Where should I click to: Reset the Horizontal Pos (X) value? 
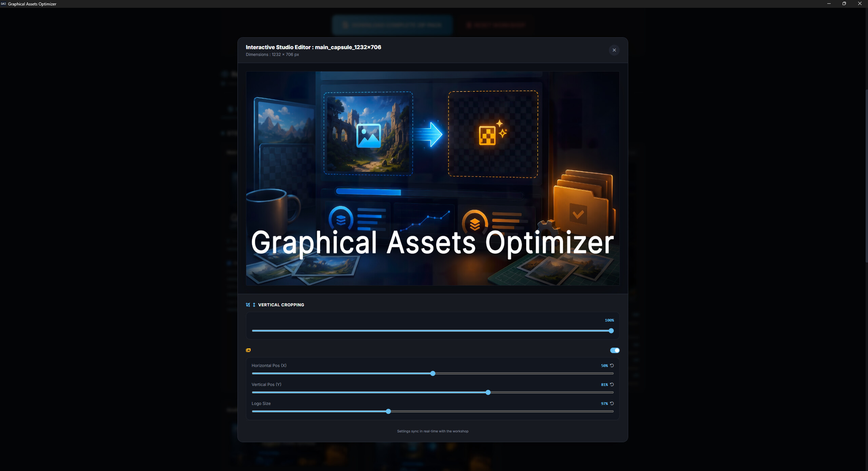[612, 365]
